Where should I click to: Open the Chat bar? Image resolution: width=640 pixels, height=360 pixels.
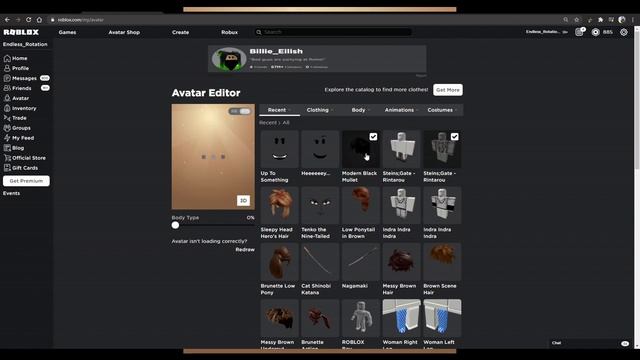[590, 343]
